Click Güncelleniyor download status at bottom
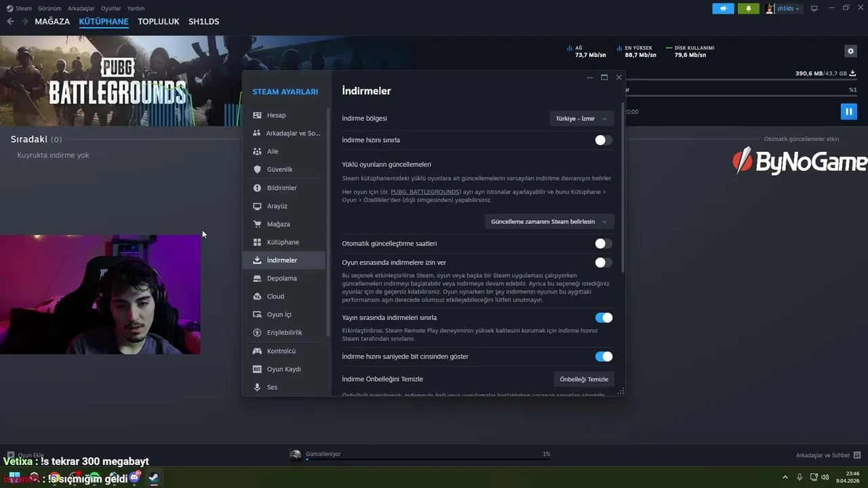The height and width of the screenshot is (488, 868). (323, 454)
